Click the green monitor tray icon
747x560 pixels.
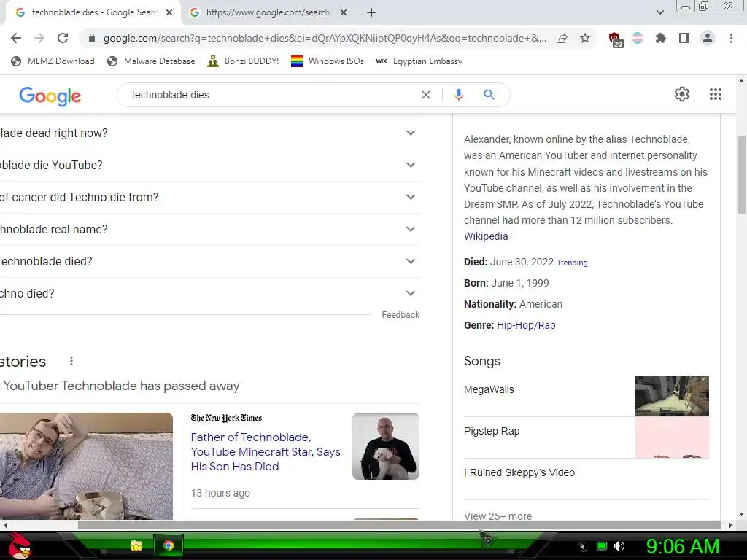click(602, 546)
